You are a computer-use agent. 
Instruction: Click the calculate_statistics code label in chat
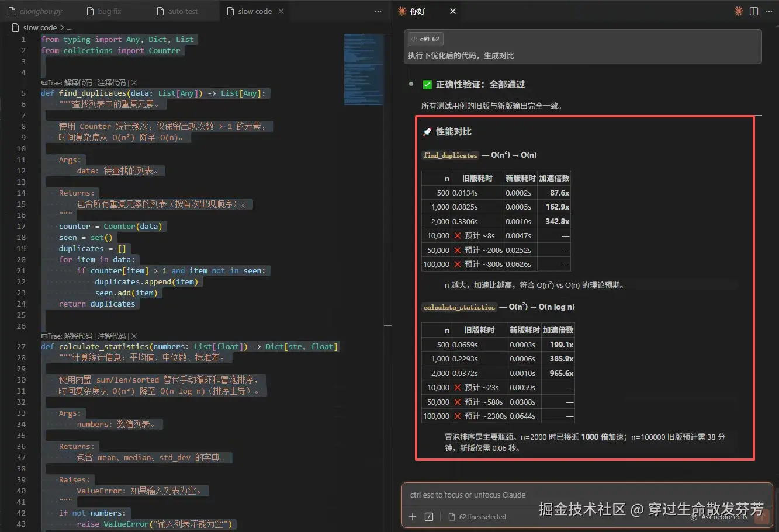point(459,307)
